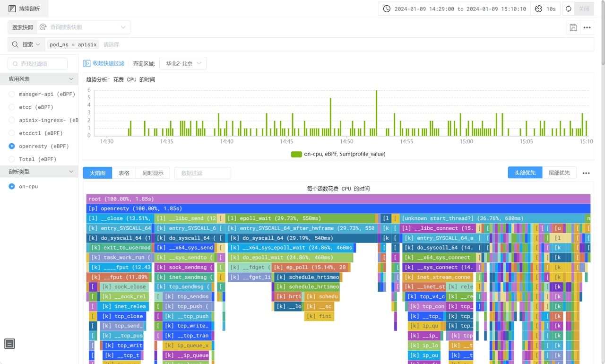This screenshot has height=364, width=605.
Task: Switch to the 同时显示 tab
Action: 153,173
